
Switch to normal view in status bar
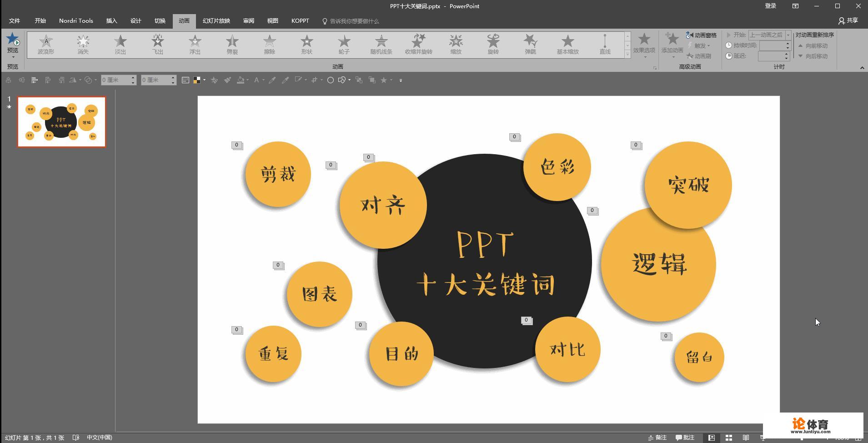click(712, 438)
